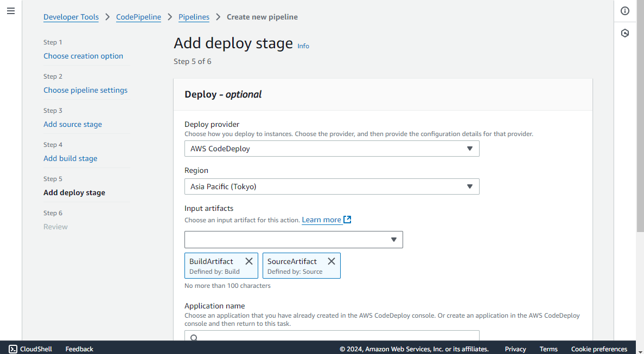Open the Feedback link in footer

click(x=79, y=349)
